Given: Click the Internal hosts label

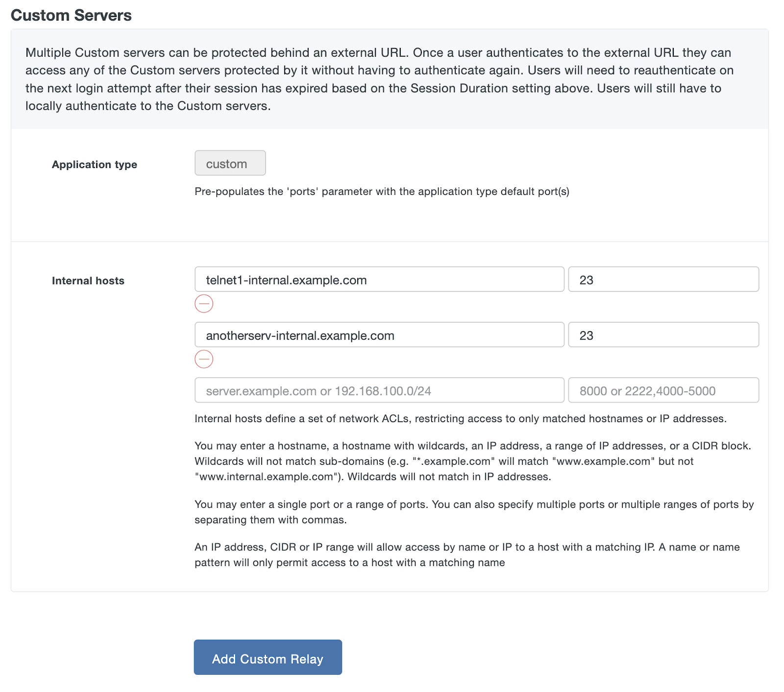Looking at the screenshot, I should (x=88, y=281).
